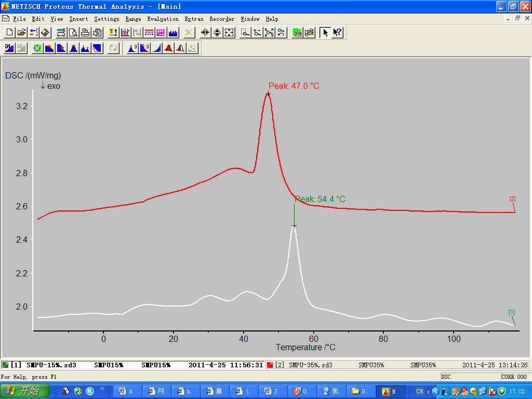Click the red color box for curve [2]
This screenshot has width=532, height=399.
[x=270, y=365]
